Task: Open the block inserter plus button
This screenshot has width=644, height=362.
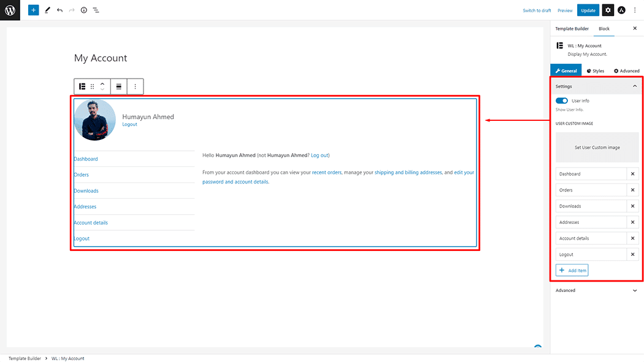Action: (33, 10)
